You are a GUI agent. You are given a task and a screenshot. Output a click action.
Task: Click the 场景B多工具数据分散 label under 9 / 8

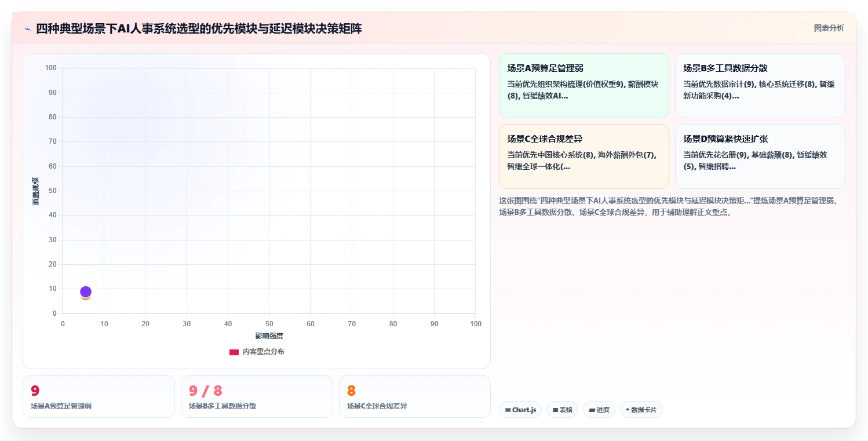point(223,406)
